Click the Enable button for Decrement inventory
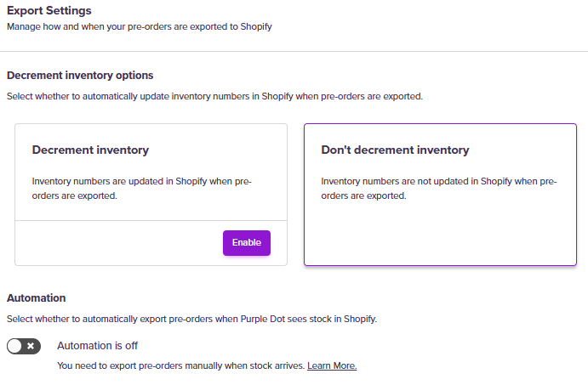The image size is (588, 385). (247, 242)
